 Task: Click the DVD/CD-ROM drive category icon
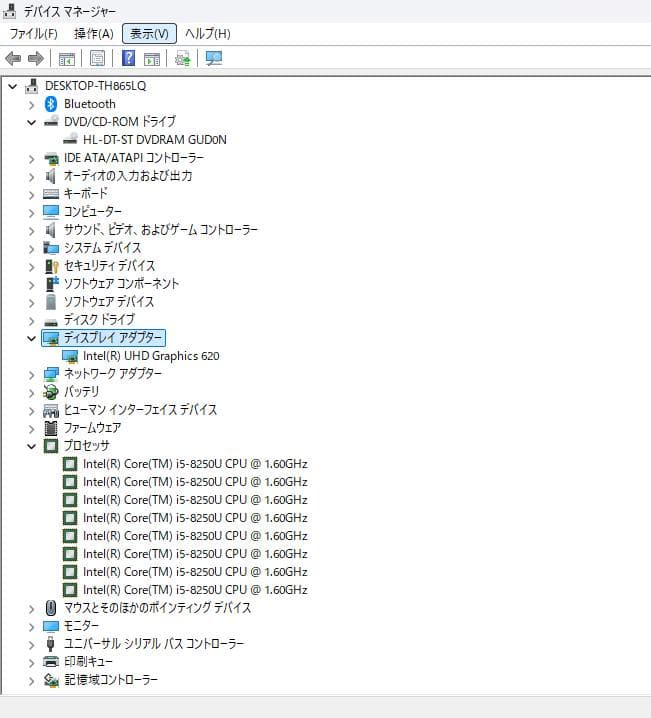pyautogui.click(x=51, y=121)
